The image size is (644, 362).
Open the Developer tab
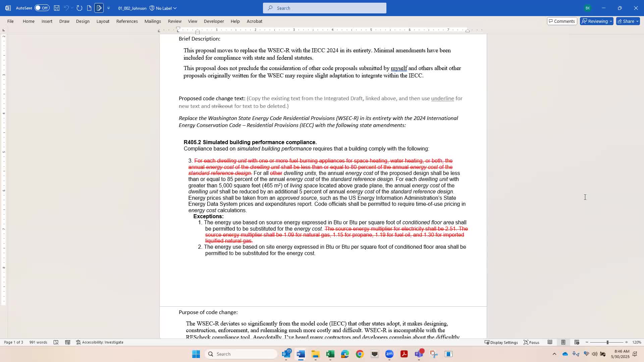coord(214,21)
